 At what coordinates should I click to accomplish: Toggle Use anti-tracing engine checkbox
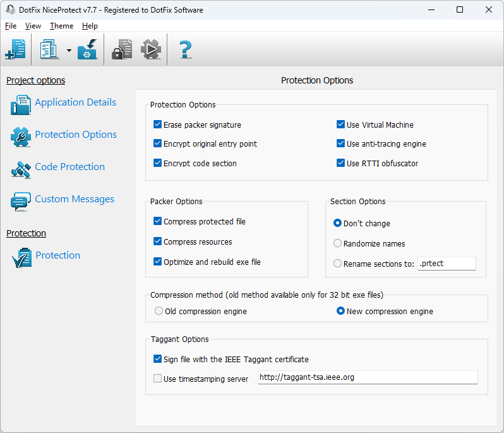(x=340, y=143)
